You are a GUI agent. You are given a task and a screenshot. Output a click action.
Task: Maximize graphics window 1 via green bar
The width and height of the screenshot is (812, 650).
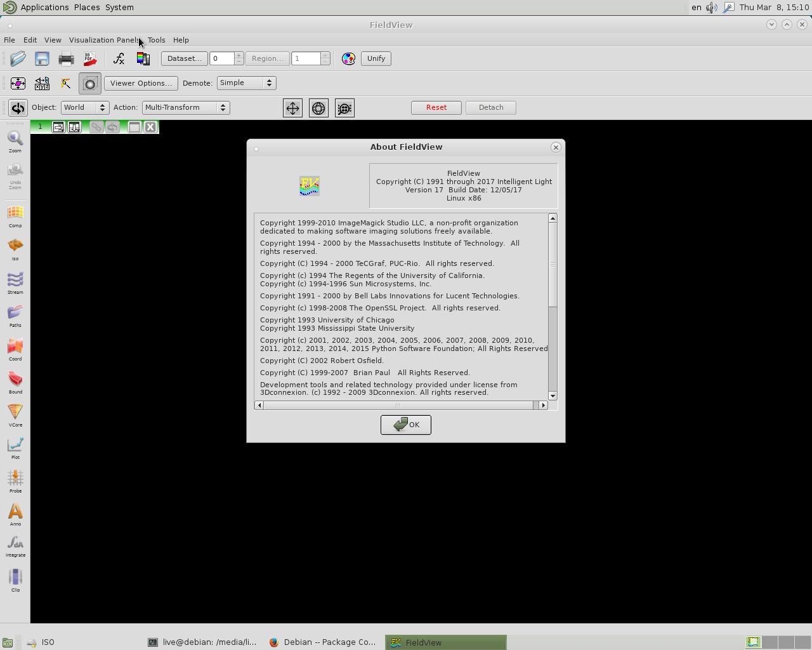134,127
